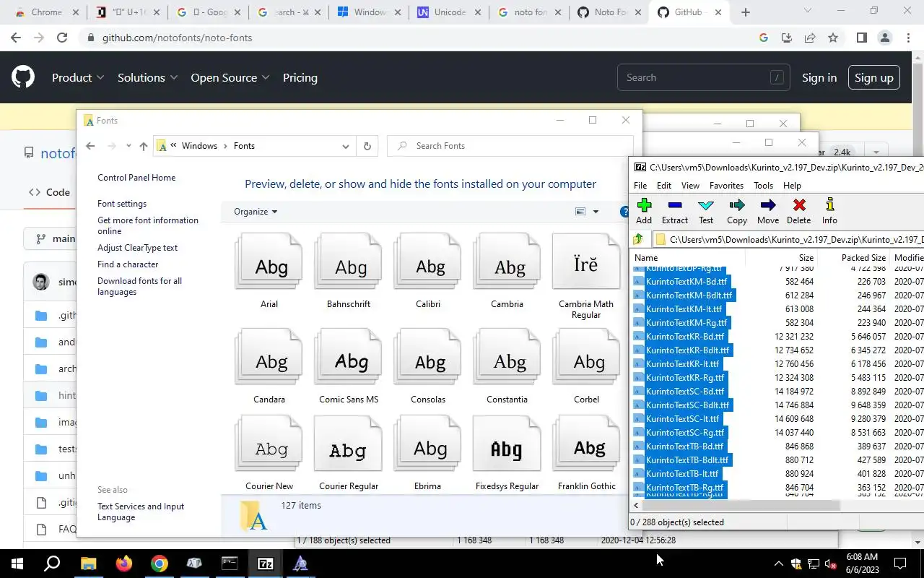
Task: Click the 7-Zip Delete toolbar icon
Action: coord(798,205)
